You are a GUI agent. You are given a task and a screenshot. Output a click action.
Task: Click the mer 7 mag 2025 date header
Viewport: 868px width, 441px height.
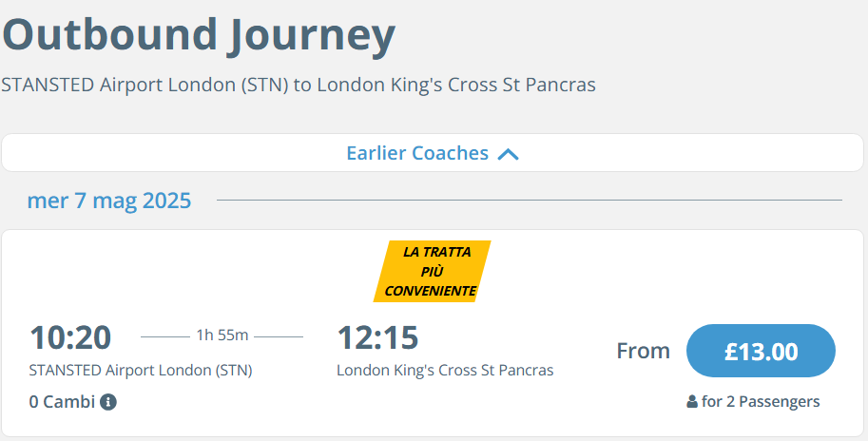click(x=109, y=201)
